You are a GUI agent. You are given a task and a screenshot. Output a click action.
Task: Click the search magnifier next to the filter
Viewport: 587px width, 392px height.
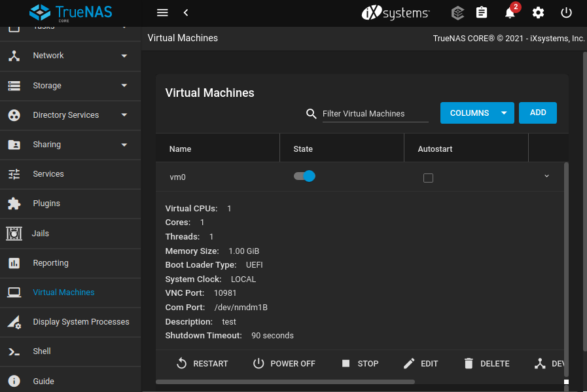[x=311, y=113]
